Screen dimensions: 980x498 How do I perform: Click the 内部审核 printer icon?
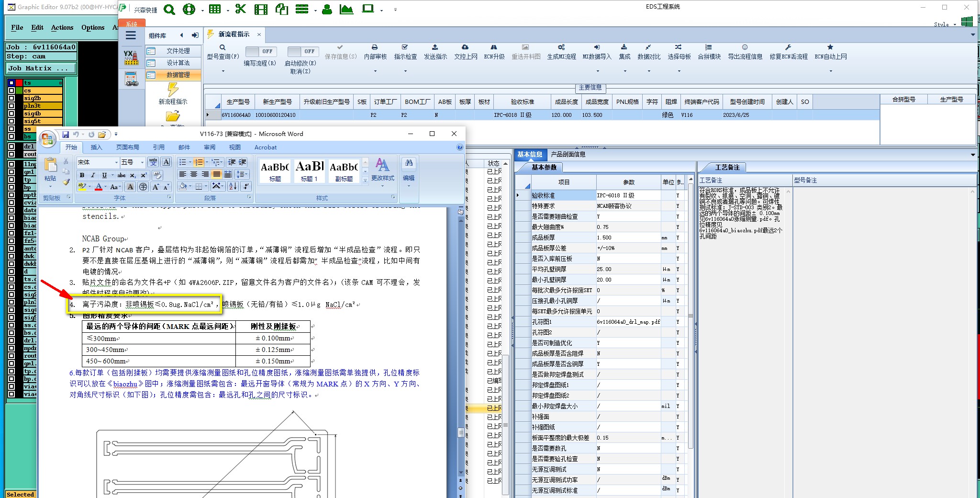(x=375, y=47)
